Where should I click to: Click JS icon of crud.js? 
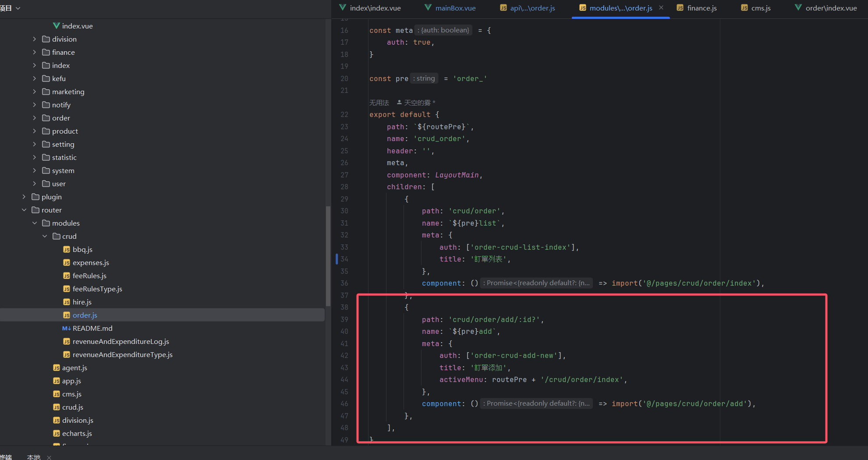[57, 407]
